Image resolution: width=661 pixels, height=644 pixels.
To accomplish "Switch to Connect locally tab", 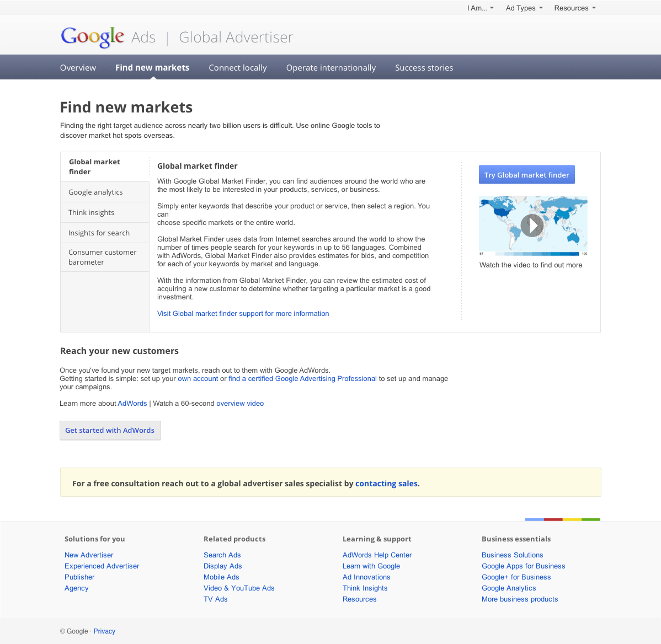I will click(238, 68).
